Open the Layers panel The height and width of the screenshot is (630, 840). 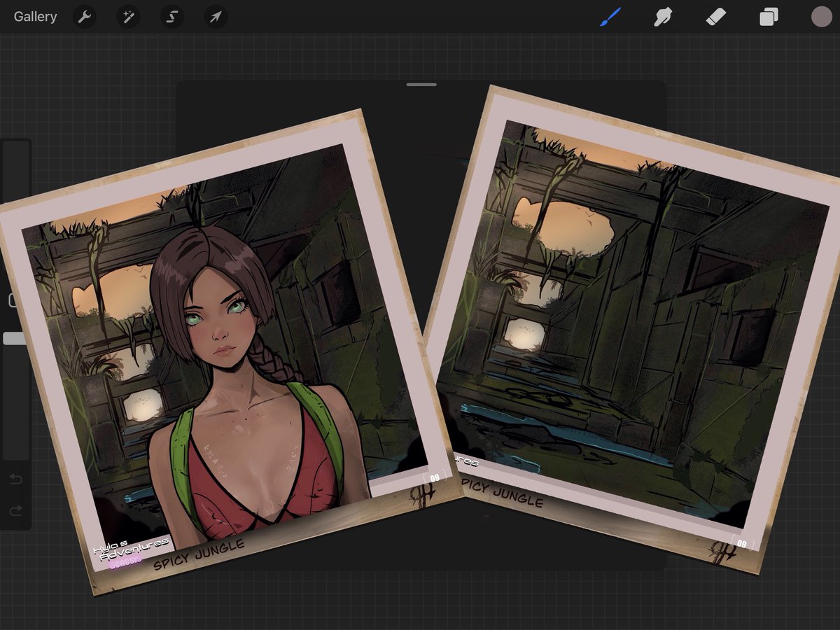tap(769, 16)
